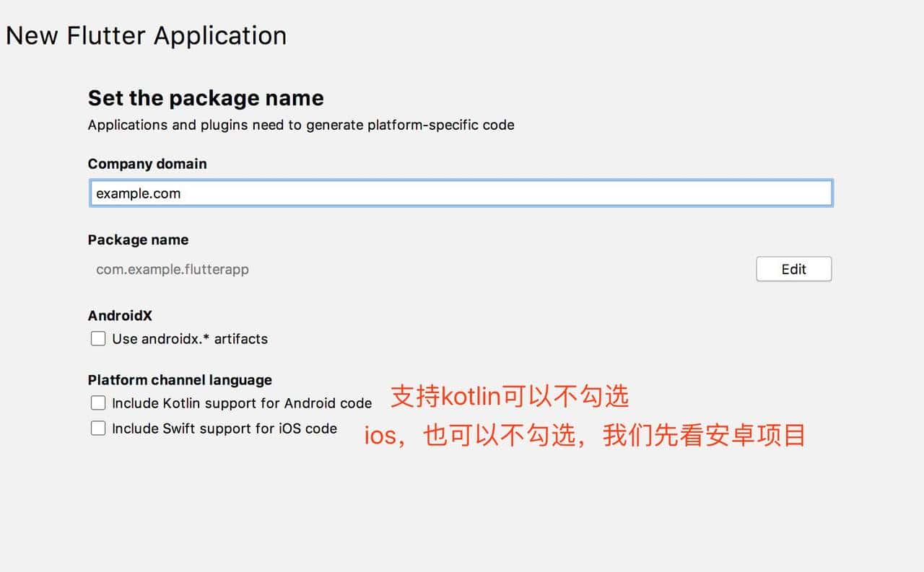
Task: Click the empty right end of Company domain field
Action: point(794,193)
